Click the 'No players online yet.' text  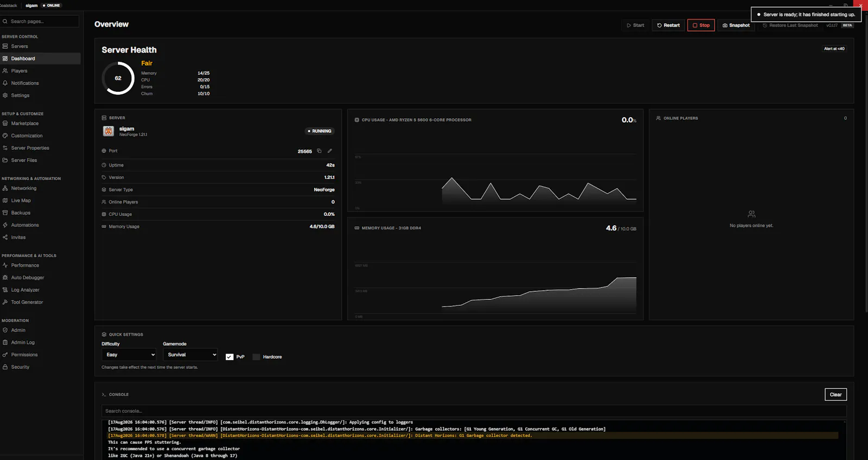(x=751, y=225)
